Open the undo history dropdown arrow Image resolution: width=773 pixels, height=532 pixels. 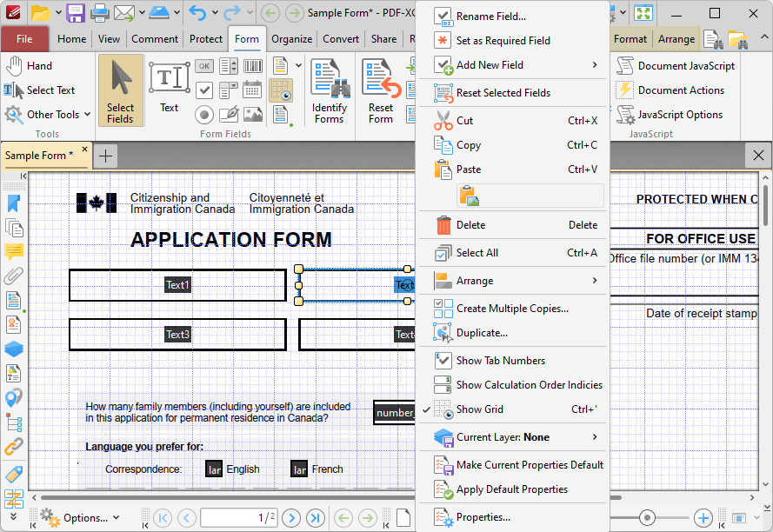215,13
